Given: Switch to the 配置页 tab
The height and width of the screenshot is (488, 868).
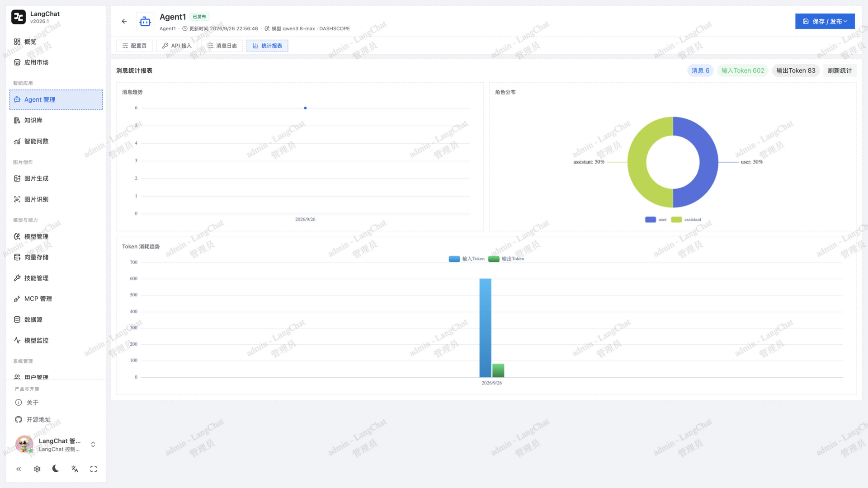Looking at the screenshot, I should point(135,46).
